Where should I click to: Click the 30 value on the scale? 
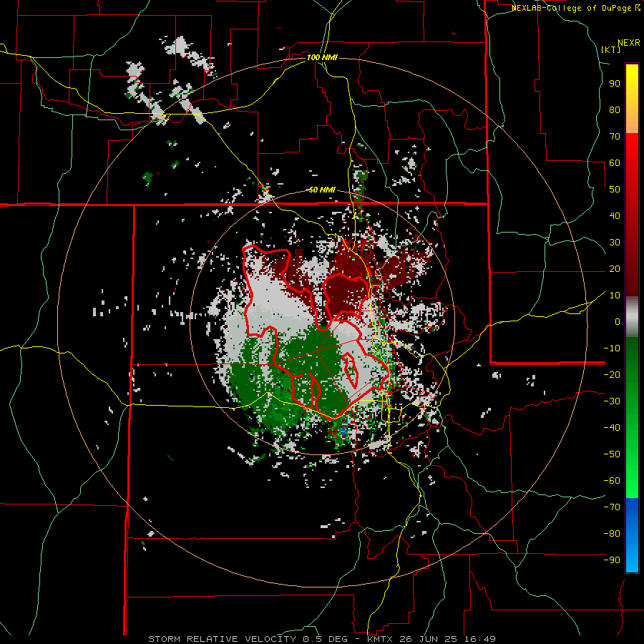coord(615,243)
